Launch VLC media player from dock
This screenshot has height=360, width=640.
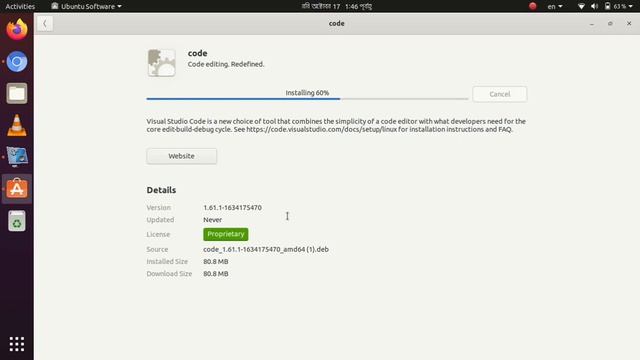click(17, 125)
